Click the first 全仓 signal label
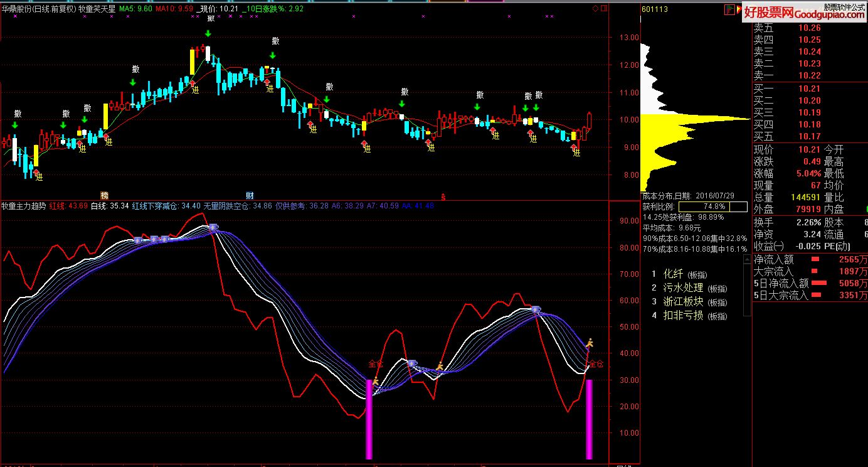The width and height of the screenshot is (868, 467). (376, 364)
